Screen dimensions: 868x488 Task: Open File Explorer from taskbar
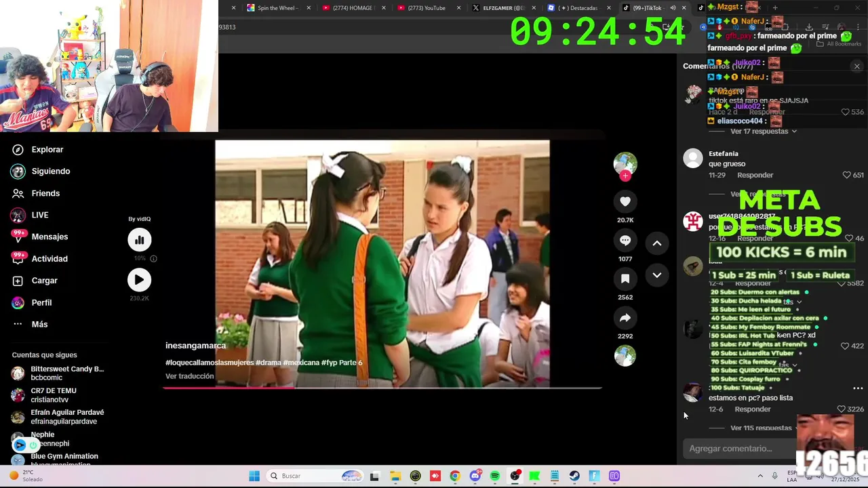coord(395,476)
